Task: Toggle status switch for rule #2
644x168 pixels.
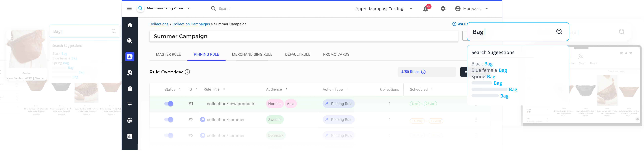Action: pyautogui.click(x=169, y=120)
